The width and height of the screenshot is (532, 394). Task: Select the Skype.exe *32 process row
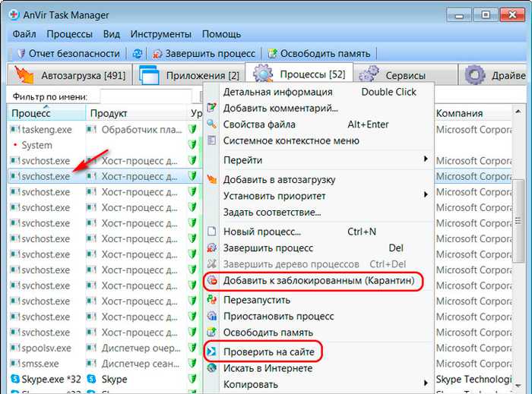105,379
